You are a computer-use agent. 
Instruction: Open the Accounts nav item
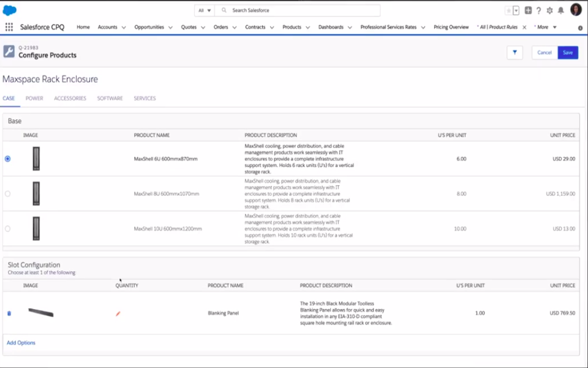click(x=108, y=27)
